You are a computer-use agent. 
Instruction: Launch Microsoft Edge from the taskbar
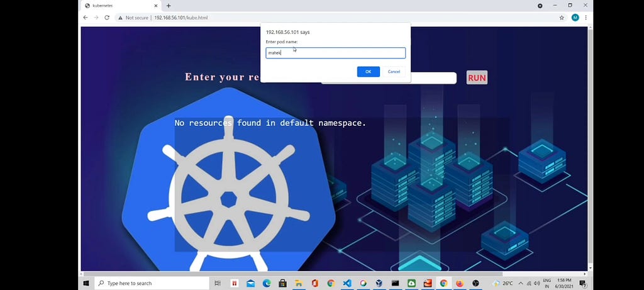coord(267,283)
